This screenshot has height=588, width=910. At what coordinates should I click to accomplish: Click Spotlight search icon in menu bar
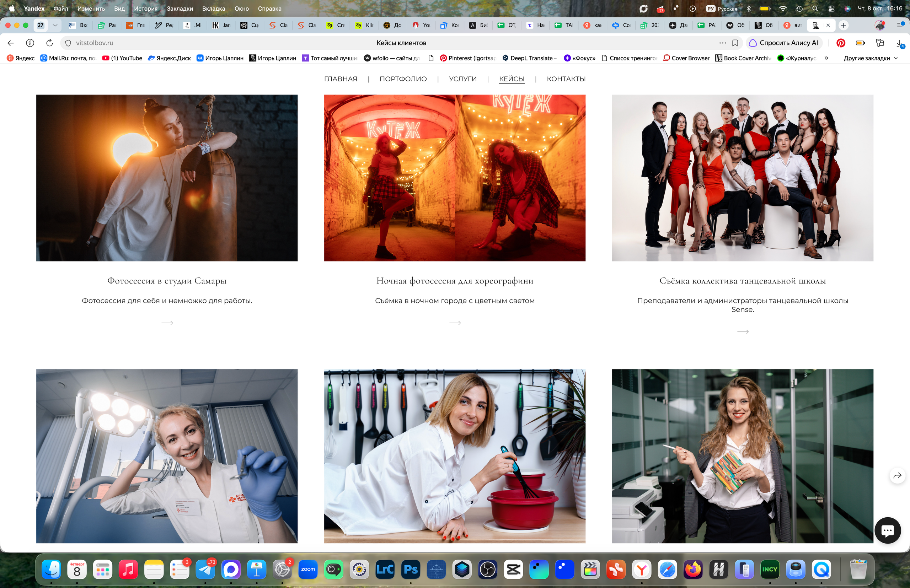815,9
